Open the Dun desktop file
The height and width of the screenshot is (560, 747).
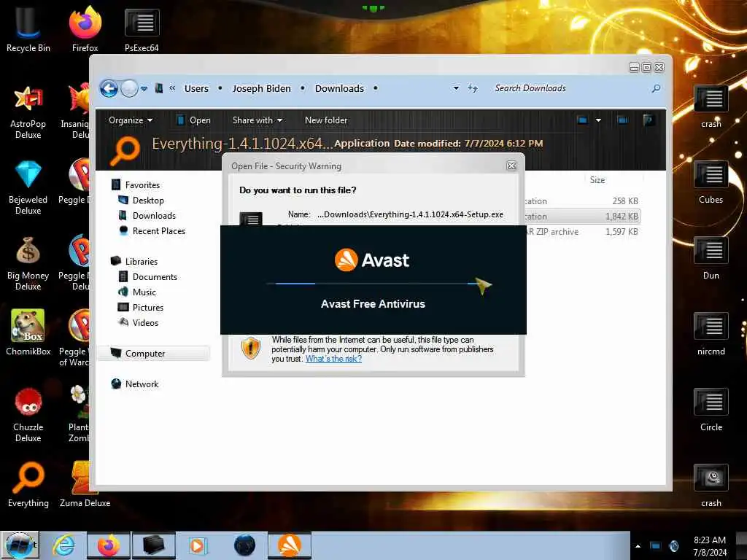[x=711, y=257]
